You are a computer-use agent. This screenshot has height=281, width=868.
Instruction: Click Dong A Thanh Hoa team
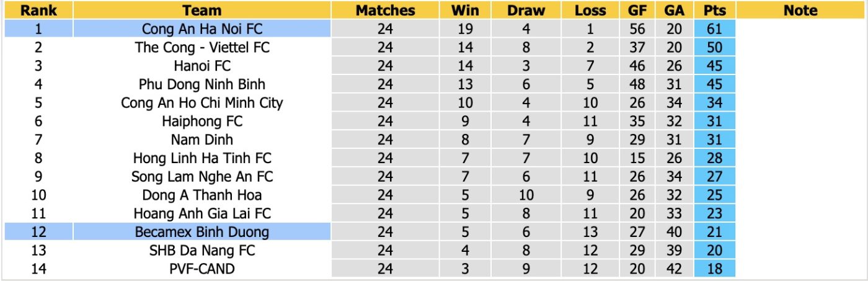pos(202,195)
